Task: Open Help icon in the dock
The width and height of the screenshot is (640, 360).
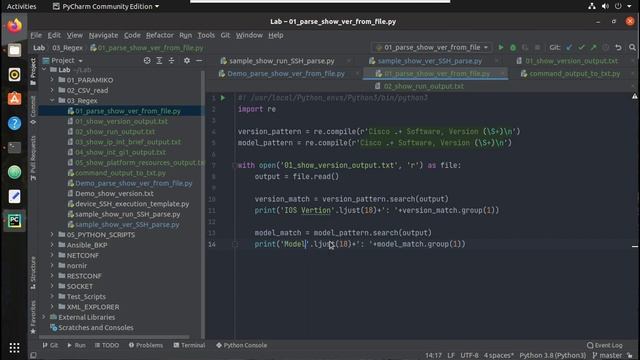Action: point(14,123)
